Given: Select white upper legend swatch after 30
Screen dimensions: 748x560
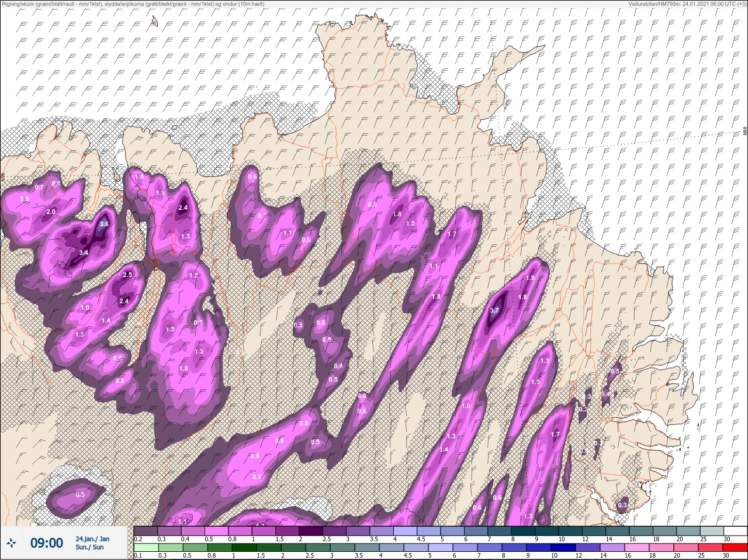Looking at the screenshot, I should pyautogui.click(x=735, y=531).
